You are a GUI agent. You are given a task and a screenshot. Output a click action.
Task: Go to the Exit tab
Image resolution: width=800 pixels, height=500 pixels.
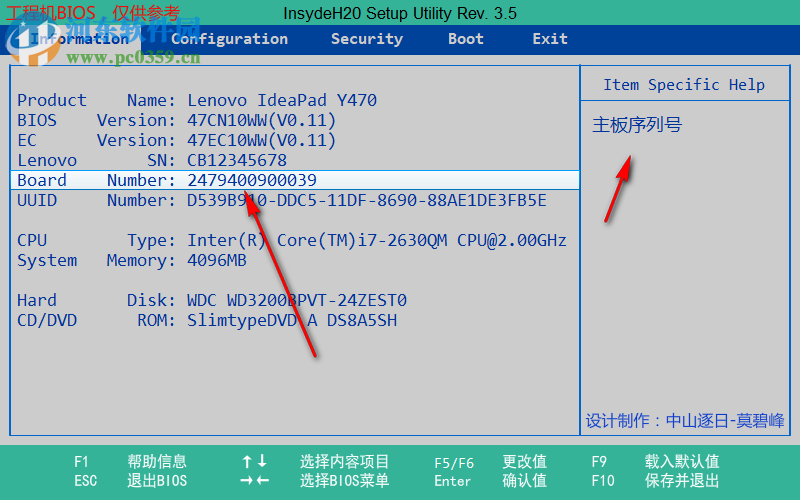tap(550, 39)
